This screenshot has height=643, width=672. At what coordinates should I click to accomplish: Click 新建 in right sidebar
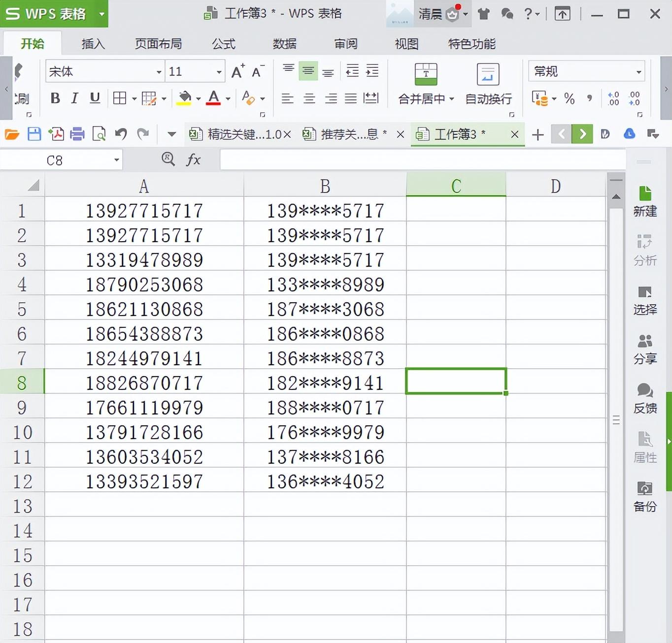[x=645, y=201]
